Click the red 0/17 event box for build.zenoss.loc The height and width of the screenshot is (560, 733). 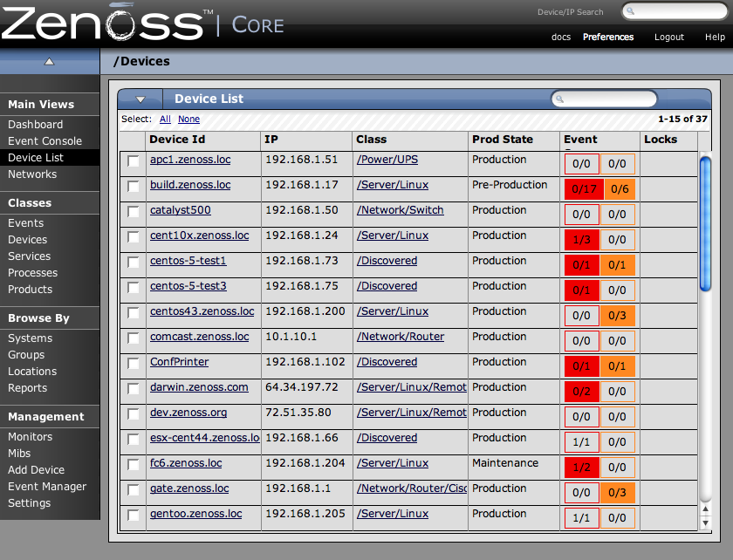(584, 189)
